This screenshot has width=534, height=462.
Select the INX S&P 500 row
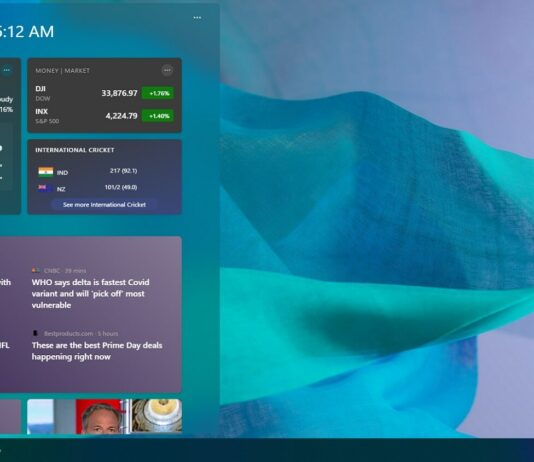[x=105, y=116]
